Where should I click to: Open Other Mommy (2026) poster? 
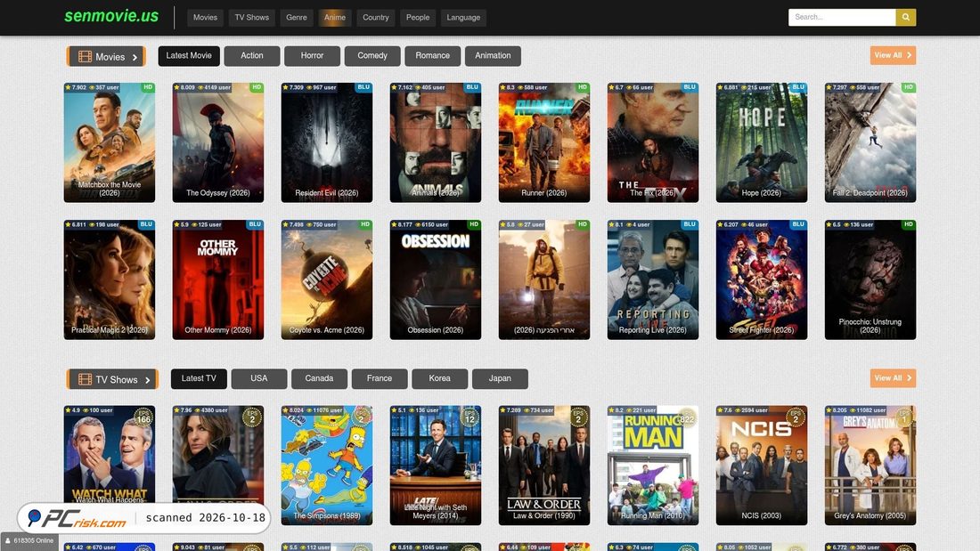pyautogui.click(x=218, y=280)
